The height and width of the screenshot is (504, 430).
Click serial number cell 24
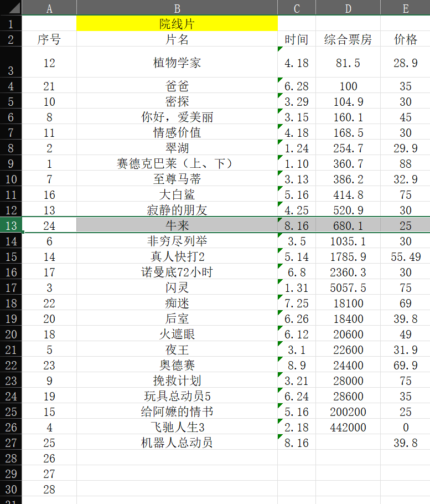(49, 225)
